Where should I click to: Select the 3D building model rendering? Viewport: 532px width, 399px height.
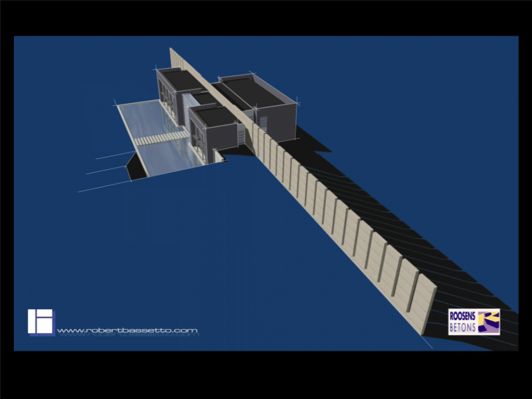(x=266, y=193)
